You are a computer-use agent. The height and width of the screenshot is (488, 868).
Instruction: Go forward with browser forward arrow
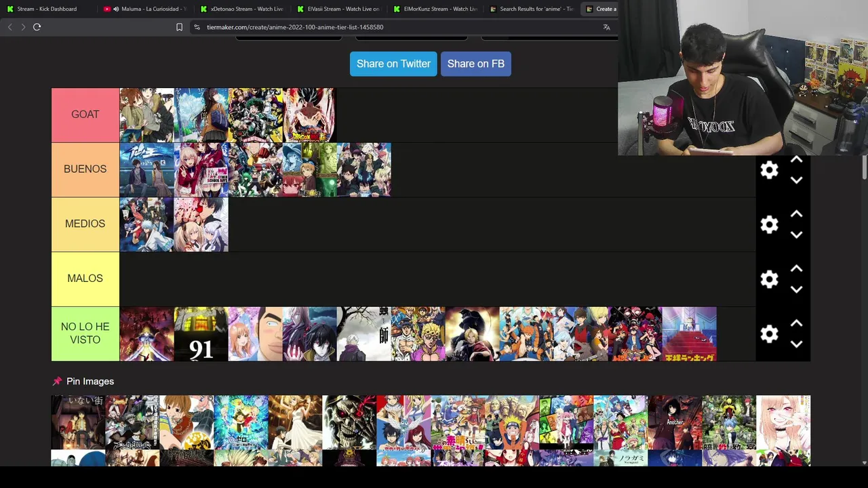click(x=23, y=27)
